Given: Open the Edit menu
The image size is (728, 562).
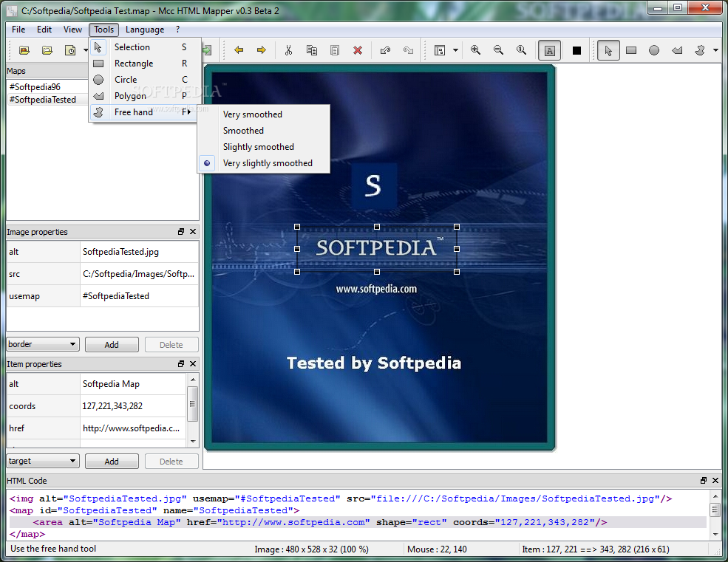Looking at the screenshot, I should (44, 30).
